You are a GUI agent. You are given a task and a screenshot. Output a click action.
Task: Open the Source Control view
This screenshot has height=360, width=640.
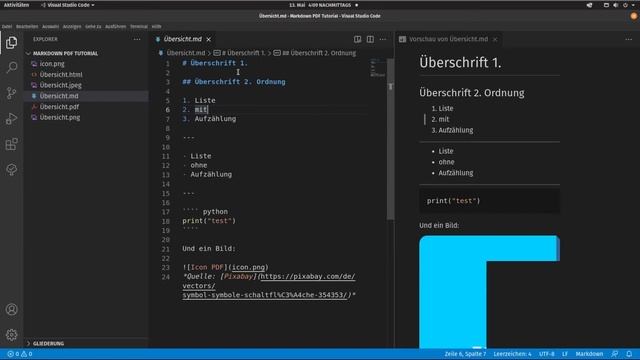coord(11,93)
